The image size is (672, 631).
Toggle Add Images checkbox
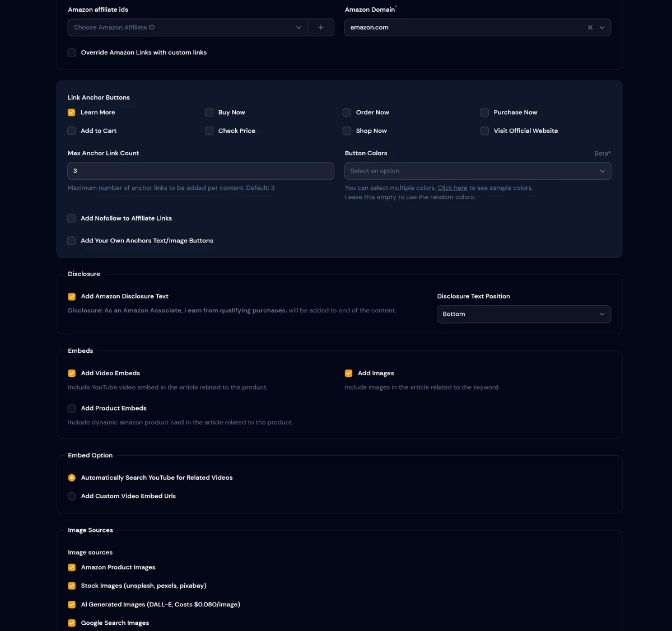349,373
